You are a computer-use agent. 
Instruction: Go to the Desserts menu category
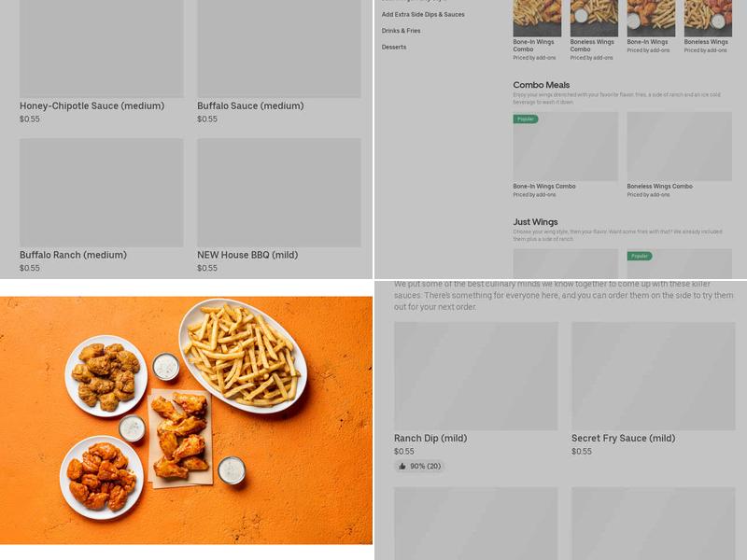click(394, 47)
